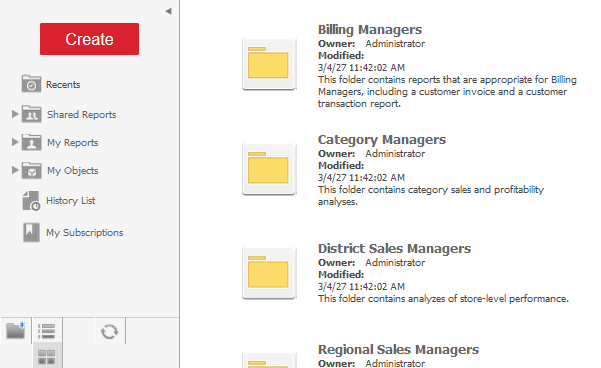Switch to icon grid view
This screenshot has height=368, width=601.
47,357
